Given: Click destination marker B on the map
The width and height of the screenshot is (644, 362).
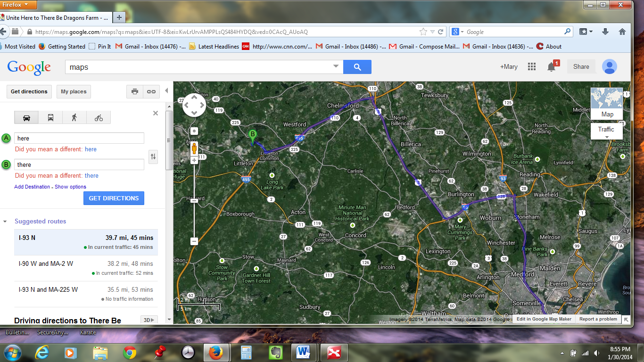Looking at the screenshot, I should click(x=253, y=137).
